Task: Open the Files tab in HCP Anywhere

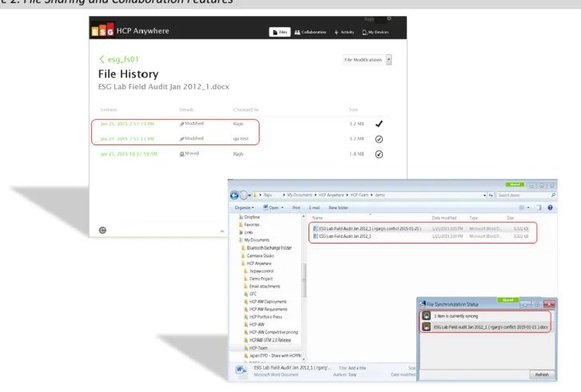Action: [280, 32]
